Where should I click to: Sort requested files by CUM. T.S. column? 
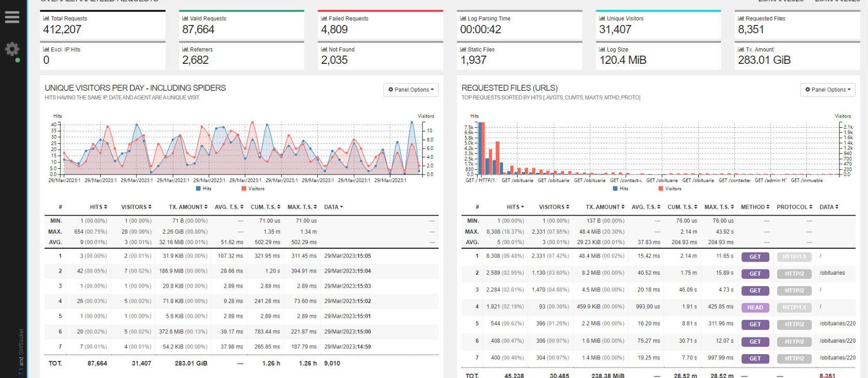click(683, 207)
